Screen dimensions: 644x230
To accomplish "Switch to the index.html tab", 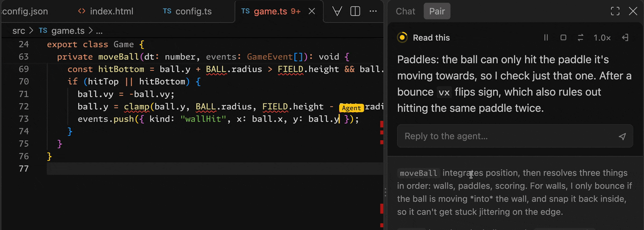I will point(106,11).
